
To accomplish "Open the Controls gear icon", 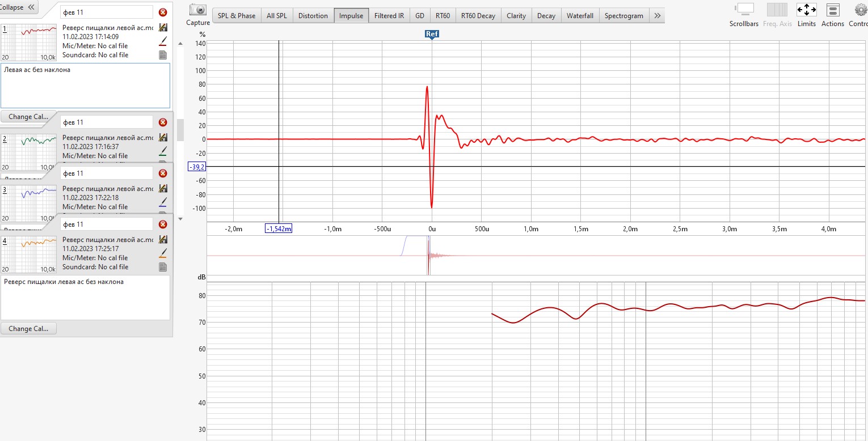I will (x=861, y=10).
